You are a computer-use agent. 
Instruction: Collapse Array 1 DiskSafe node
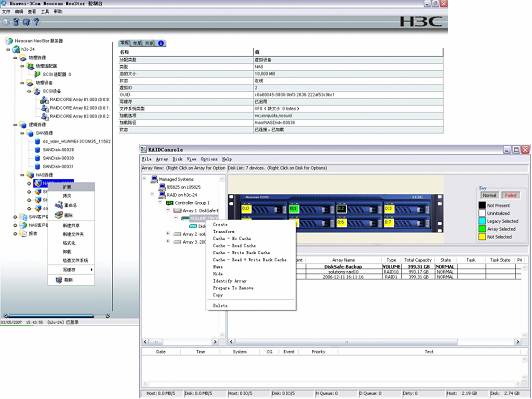[x=168, y=210]
